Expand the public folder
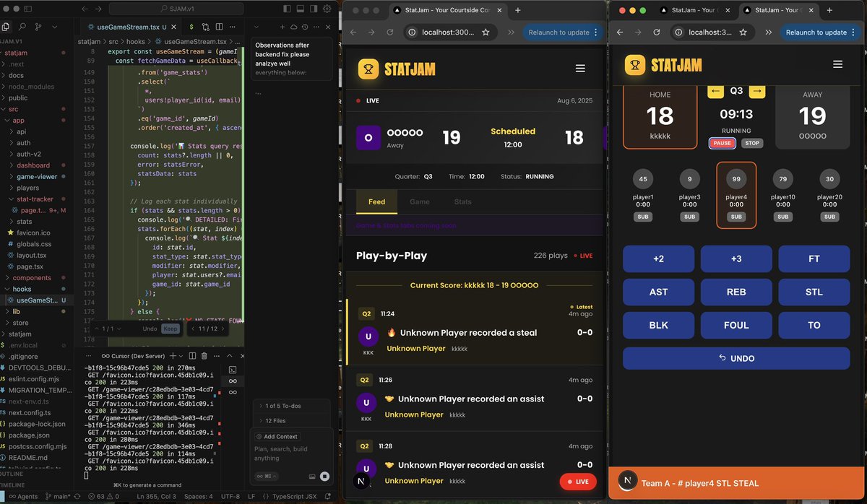 pyautogui.click(x=18, y=97)
